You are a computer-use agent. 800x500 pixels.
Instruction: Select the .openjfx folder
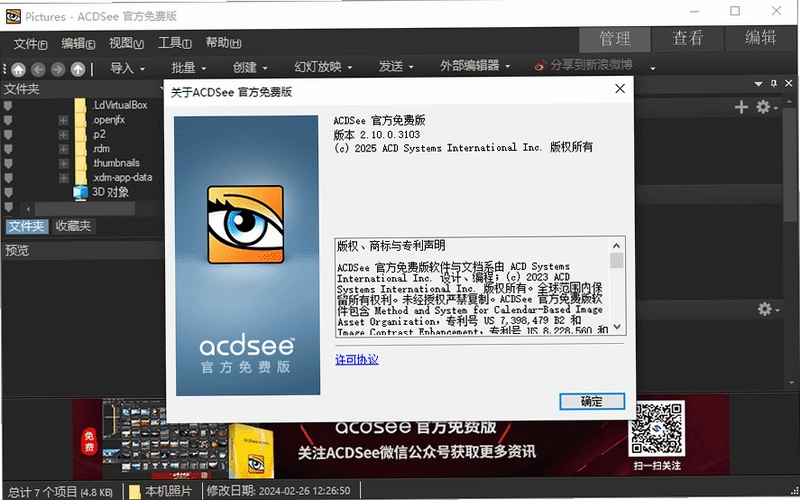(108, 120)
